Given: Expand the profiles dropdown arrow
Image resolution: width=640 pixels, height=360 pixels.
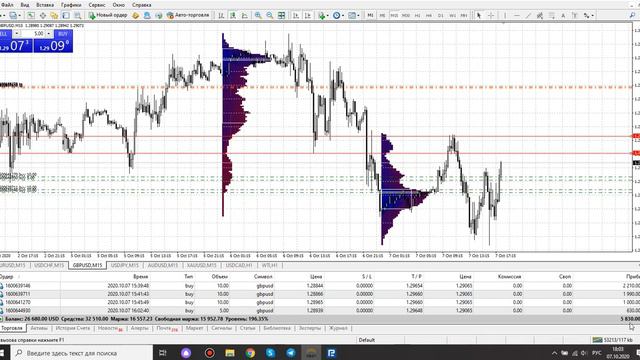Looking at the screenshot, I should point(20,16).
